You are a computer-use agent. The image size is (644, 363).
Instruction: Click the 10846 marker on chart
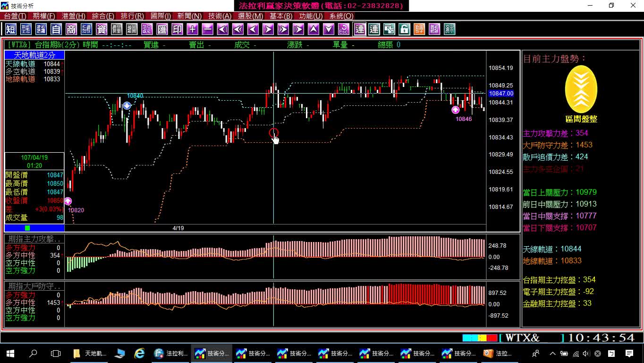[x=455, y=110]
